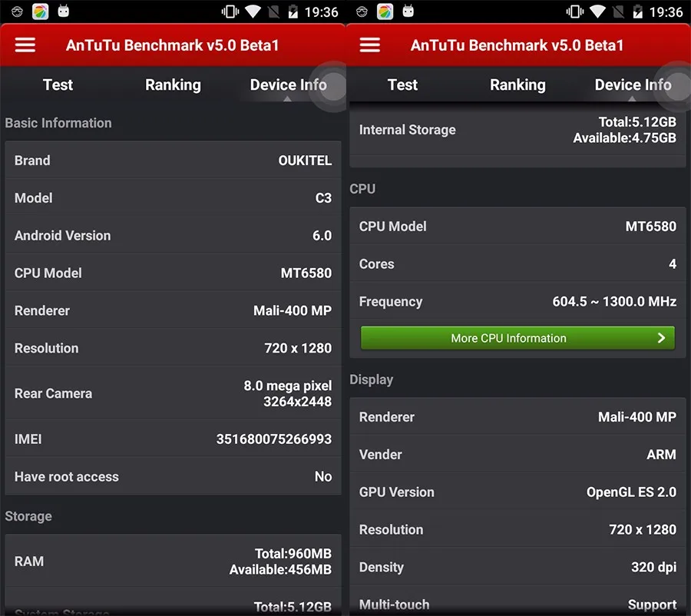Tap Renderer row in Display section
This screenshot has width=691, height=616.
[x=517, y=416]
